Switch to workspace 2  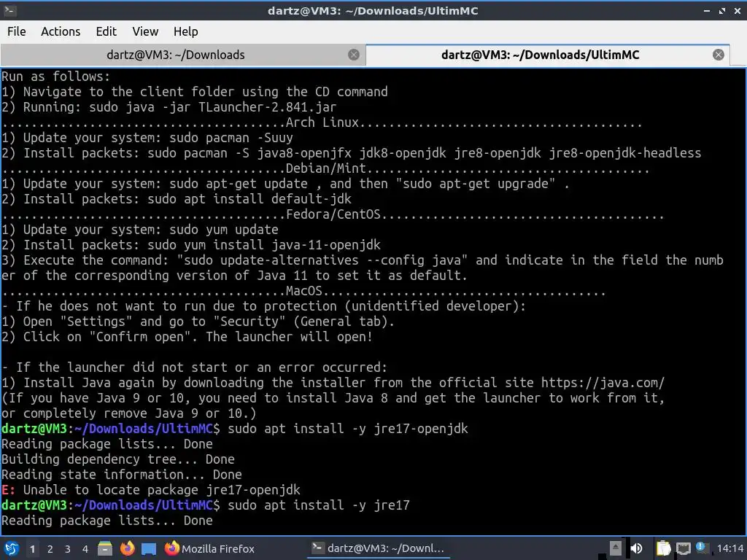[50, 549]
